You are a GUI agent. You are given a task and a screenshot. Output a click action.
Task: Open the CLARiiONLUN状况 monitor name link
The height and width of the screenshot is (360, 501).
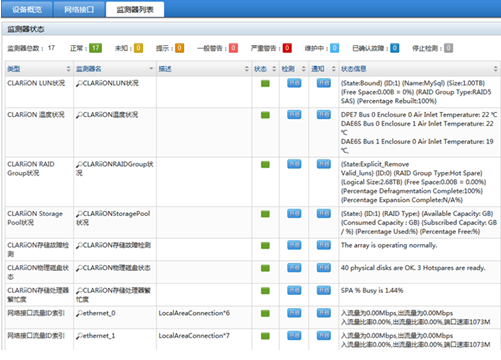[x=111, y=83]
